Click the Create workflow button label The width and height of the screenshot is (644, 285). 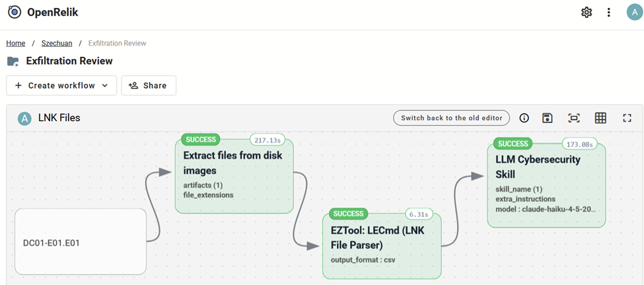click(61, 85)
